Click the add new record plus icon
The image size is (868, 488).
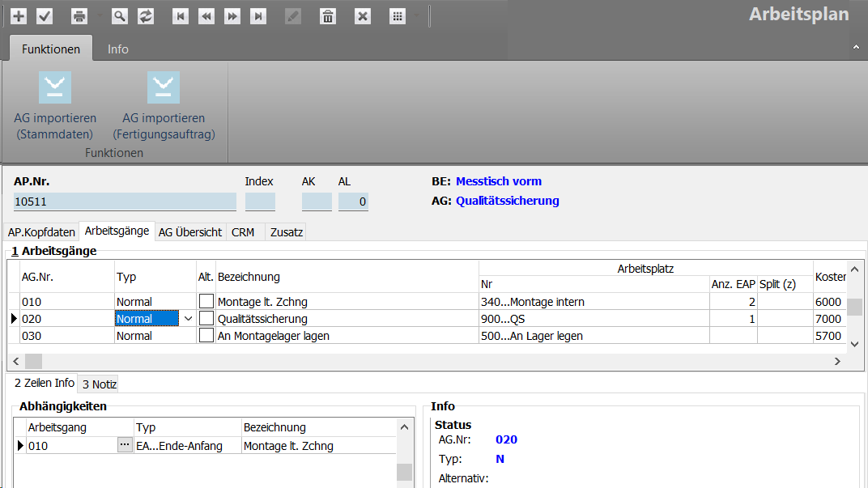coord(19,16)
